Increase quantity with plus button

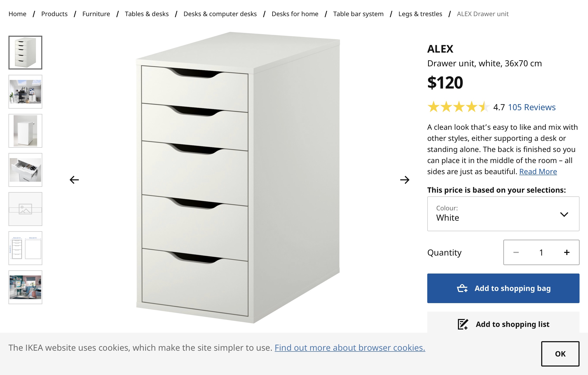[x=567, y=253]
